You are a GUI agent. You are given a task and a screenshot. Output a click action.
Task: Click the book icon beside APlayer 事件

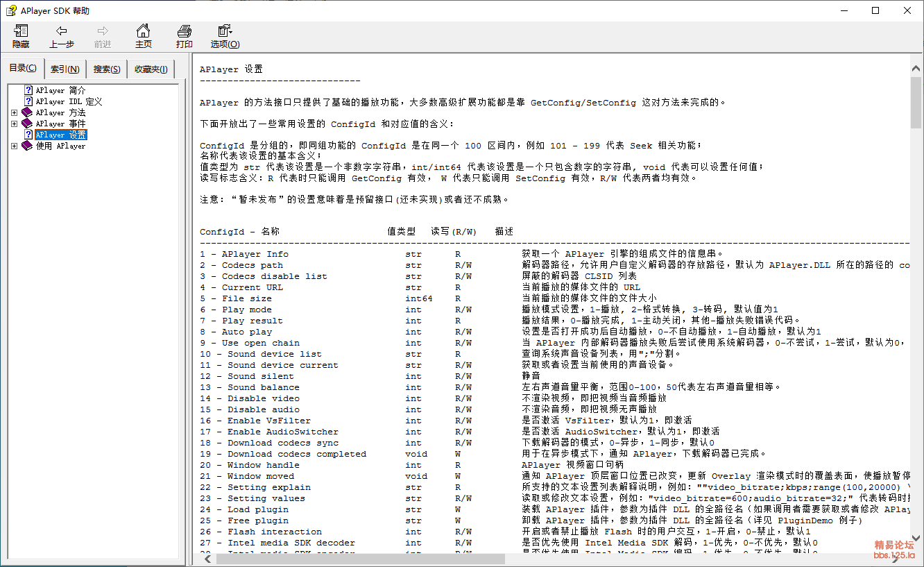(x=27, y=124)
